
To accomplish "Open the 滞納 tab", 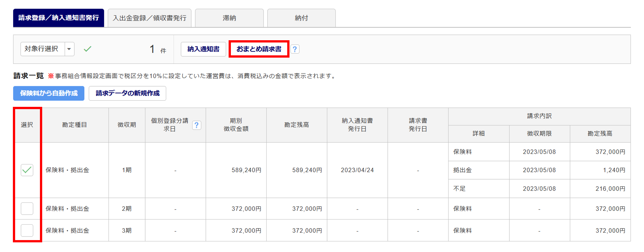I will (x=229, y=18).
